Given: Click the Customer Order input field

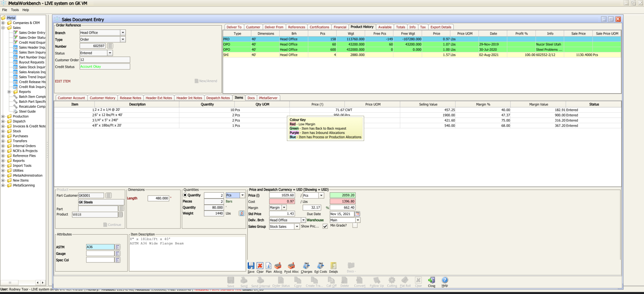Looking at the screenshot, I should [105, 60].
